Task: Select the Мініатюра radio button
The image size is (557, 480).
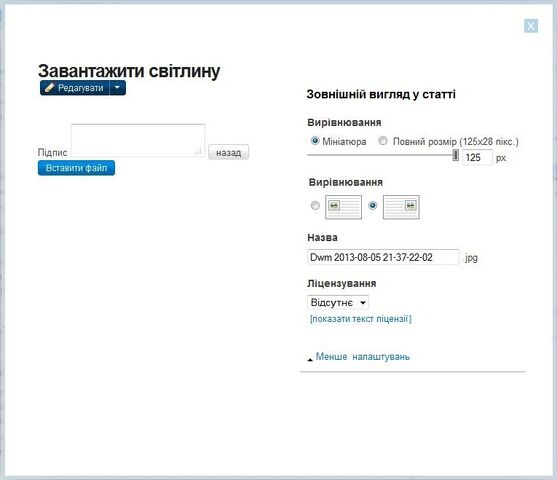Action: point(315,141)
